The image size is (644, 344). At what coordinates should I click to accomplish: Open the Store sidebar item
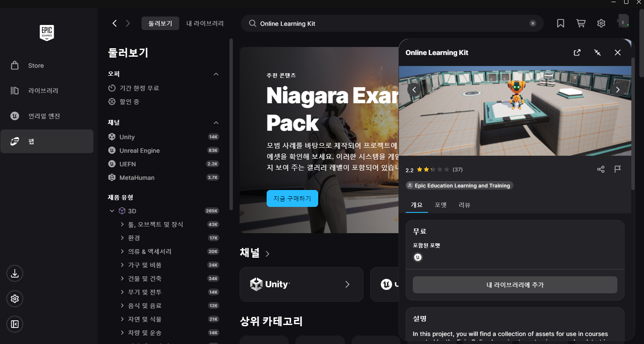(x=47, y=66)
